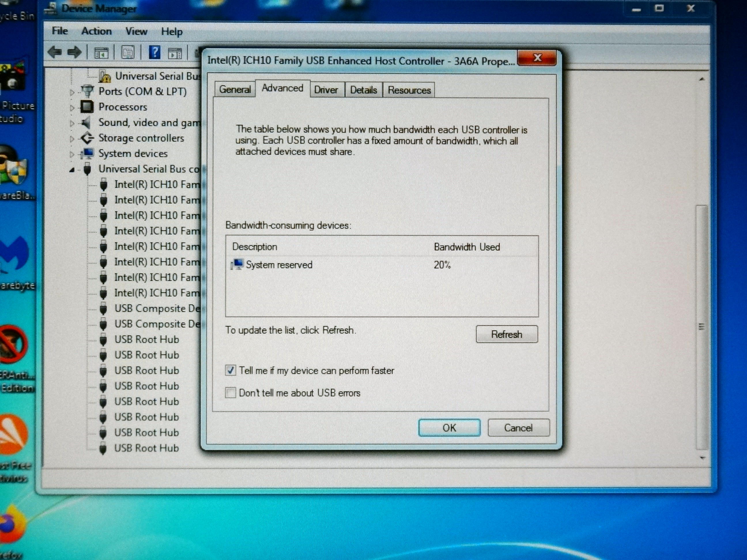
Task: Expand the Storage controllers node
Action: (72, 139)
